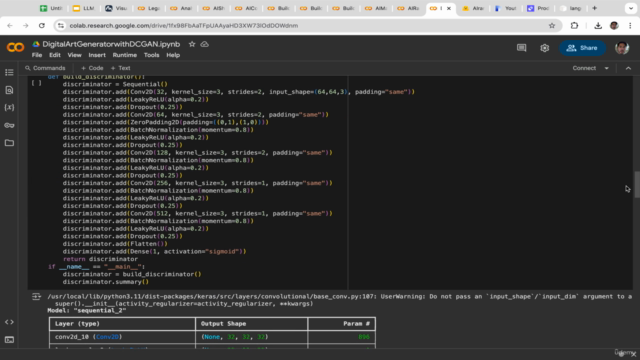Open the browser extensions icon
Image resolution: width=640 pixels, height=360 pixels.
tap(574, 25)
